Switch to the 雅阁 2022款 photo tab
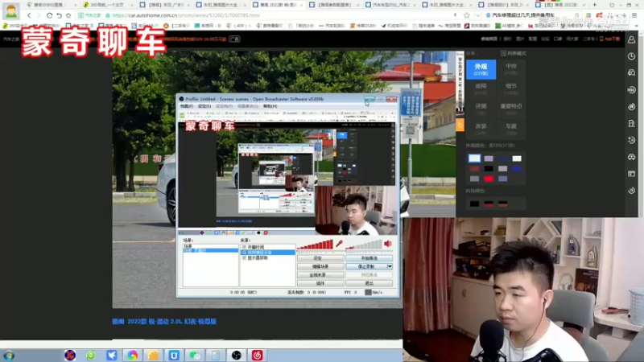Screen dimensions: 644x362 coord(277,5)
